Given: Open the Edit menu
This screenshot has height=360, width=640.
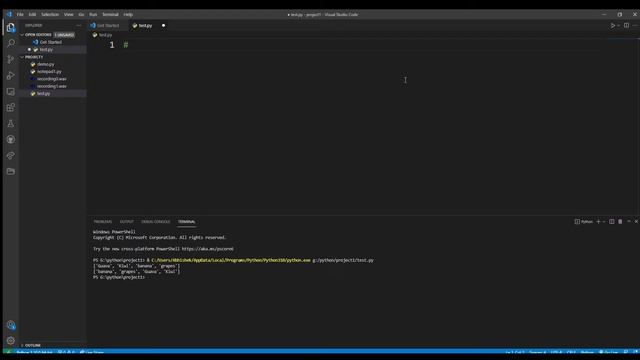Looking at the screenshot, I should coord(32,14).
